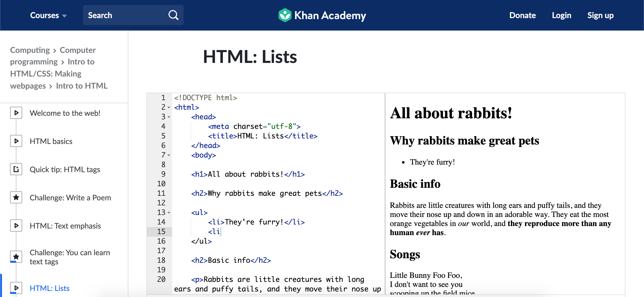The image size is (644, 297).
Task: Open the Computing breadcrumb link
Action: click(x=30, y=50)
